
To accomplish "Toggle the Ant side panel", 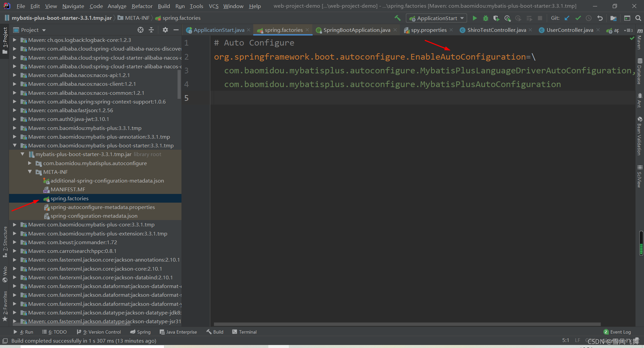I will [640, 100].
